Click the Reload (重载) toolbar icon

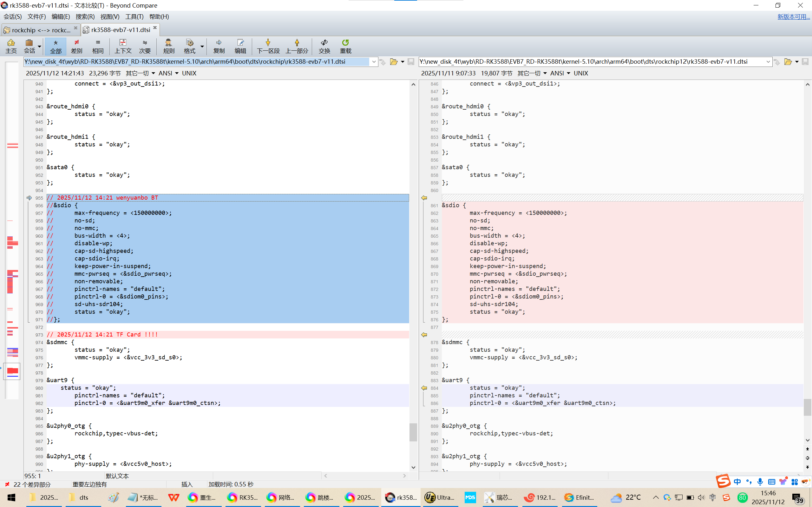click(x=345, y=46)
